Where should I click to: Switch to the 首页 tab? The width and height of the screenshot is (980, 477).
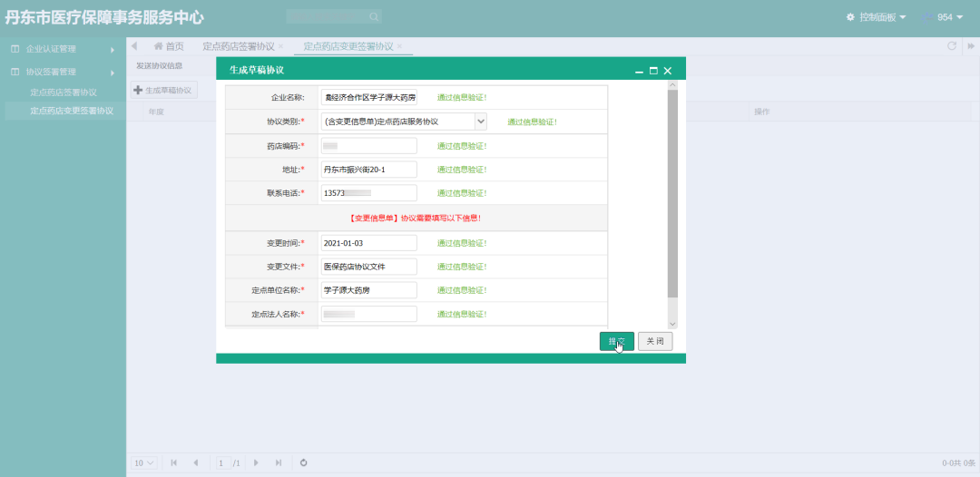point(169,46)
